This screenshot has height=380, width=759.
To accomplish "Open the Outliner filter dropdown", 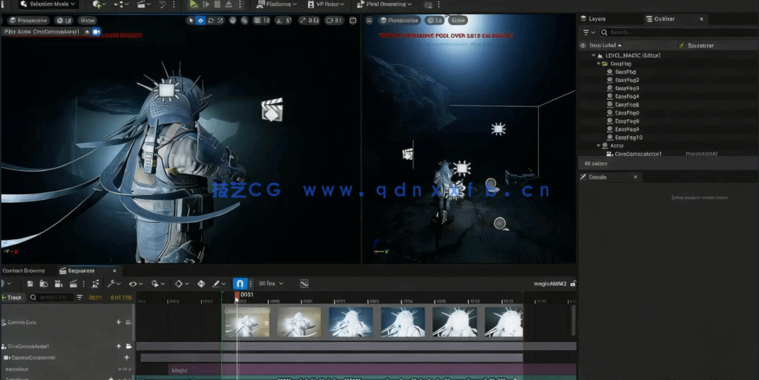I will coord(589,32).
